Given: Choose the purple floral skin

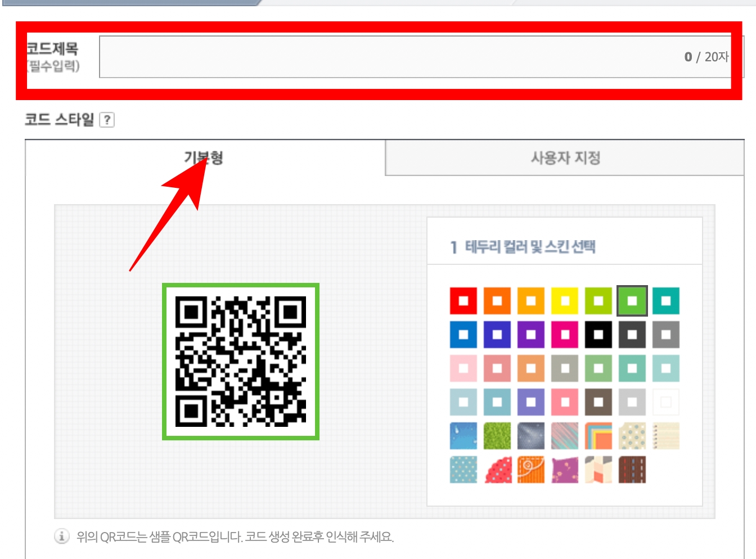Looking at the screenshot, I should pos(565,470).
